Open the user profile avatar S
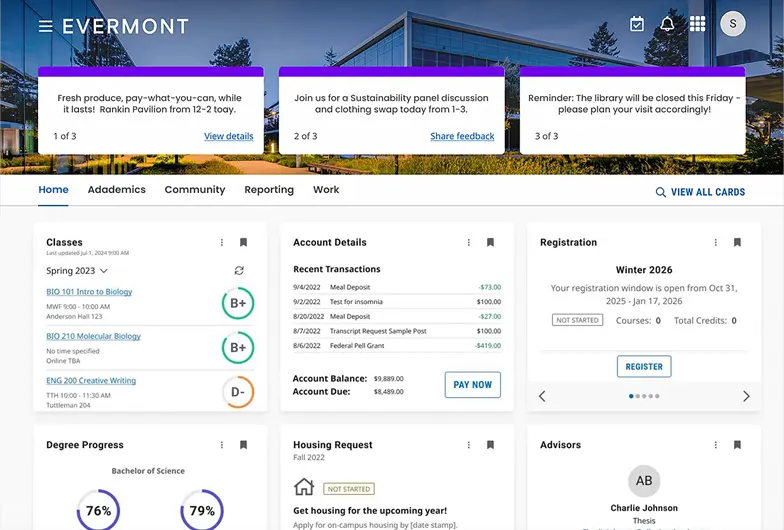 (732, 24)
